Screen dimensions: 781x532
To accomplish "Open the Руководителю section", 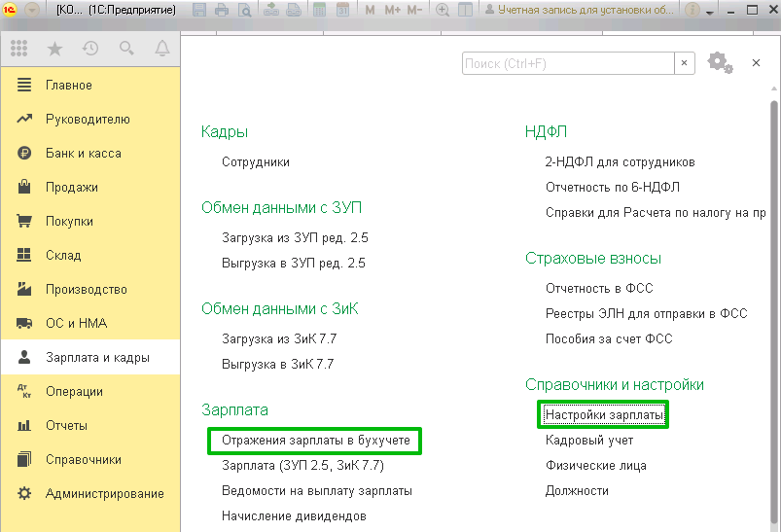I will 90,119.
